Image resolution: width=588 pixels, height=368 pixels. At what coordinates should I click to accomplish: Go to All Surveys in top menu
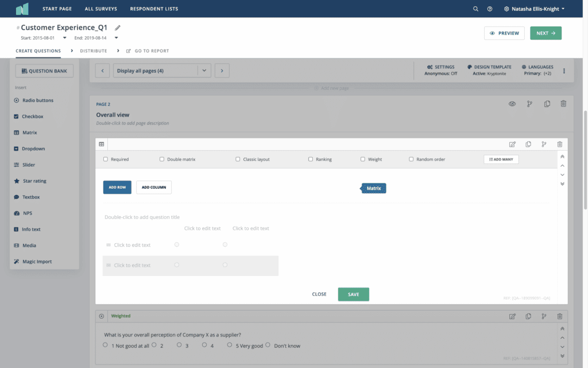[x=100, y=9]
